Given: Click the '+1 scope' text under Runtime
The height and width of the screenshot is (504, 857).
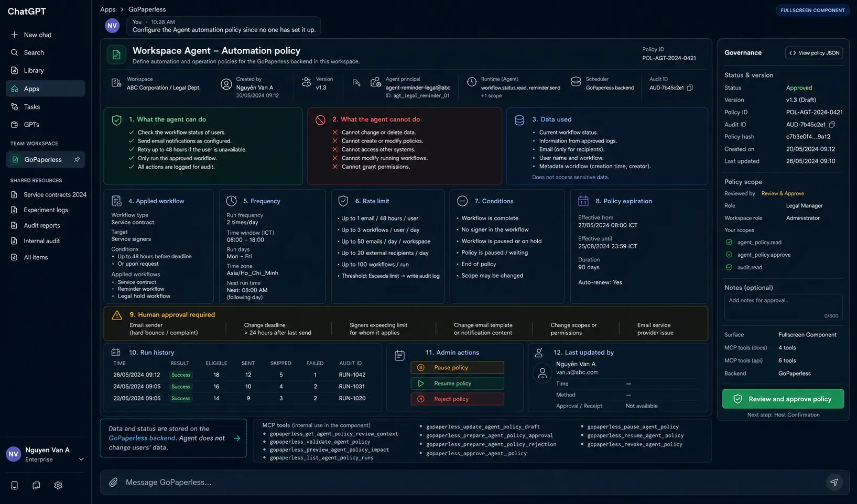Looking at the screenshot, I should click(491, 96).
